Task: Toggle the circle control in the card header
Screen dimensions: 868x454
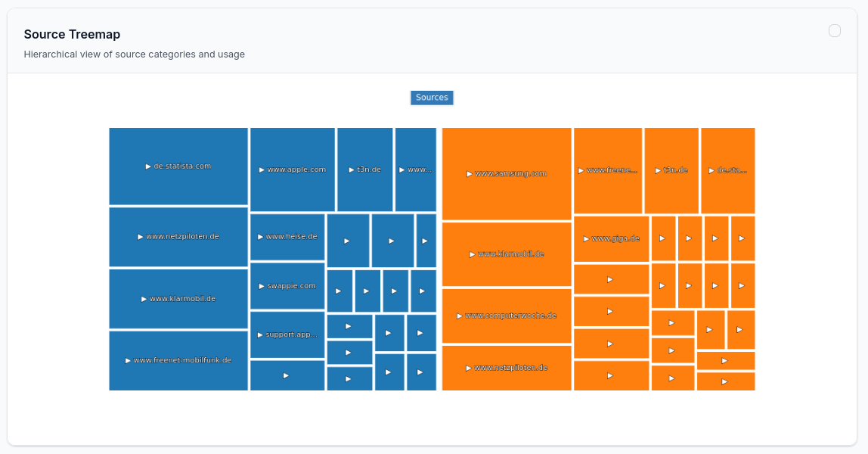Action: coord(835,31)
